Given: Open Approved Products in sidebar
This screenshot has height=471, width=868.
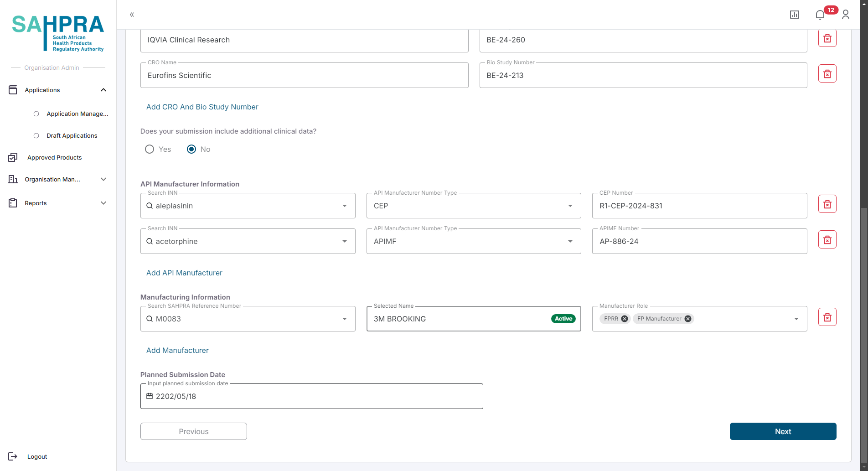Looking at the screenshot, I should tap(54, 157).
